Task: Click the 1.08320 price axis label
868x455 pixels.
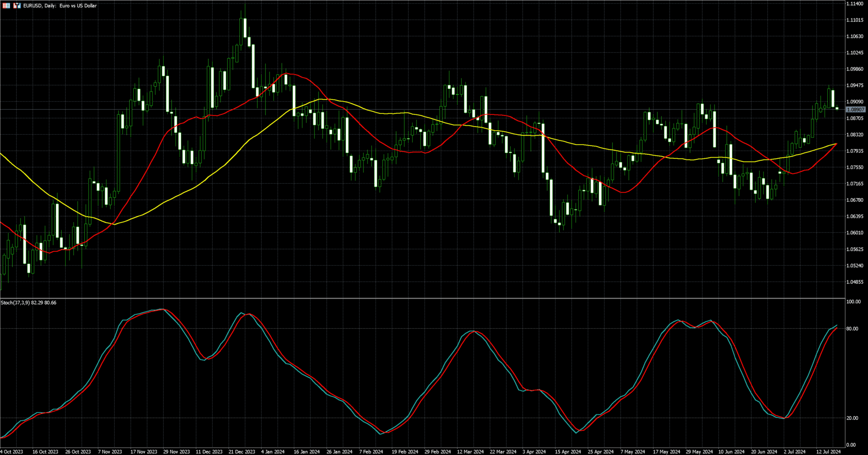Action: (855, 134)
